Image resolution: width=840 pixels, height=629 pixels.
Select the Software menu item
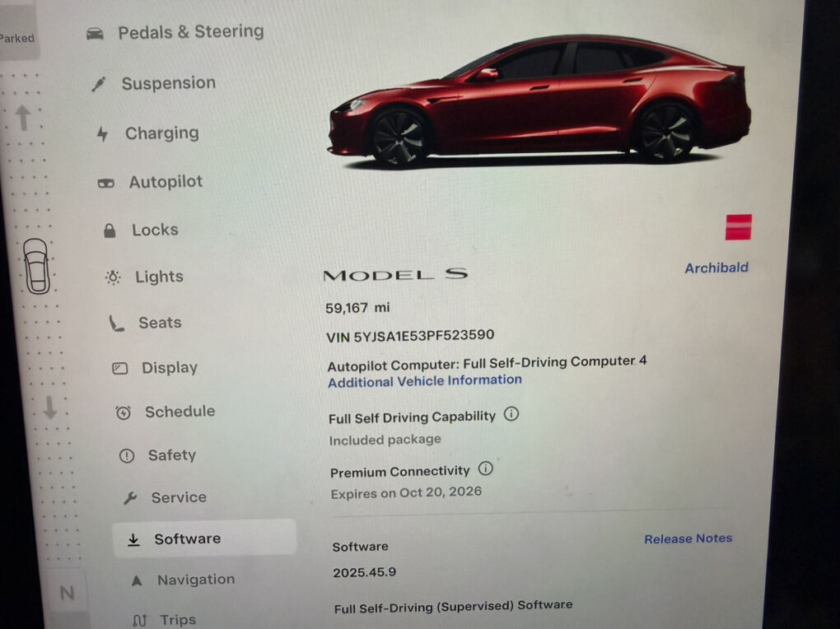click(x=203, y=538)
